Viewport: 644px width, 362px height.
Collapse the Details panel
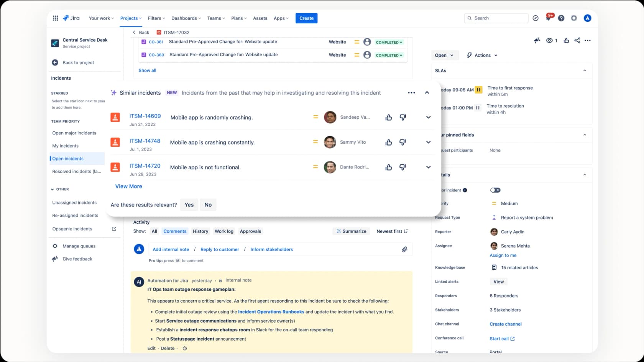point(585,175)
